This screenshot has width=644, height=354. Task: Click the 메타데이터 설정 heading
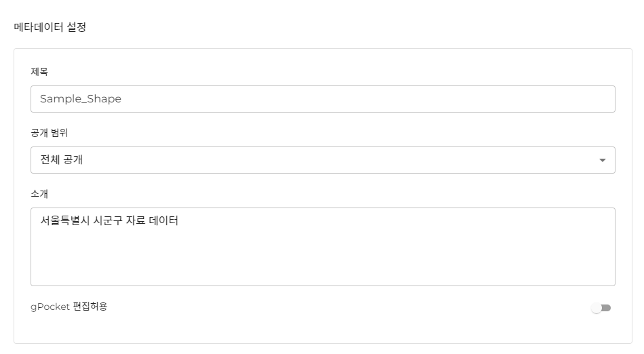pyautogui.click(x=50, y=28)
